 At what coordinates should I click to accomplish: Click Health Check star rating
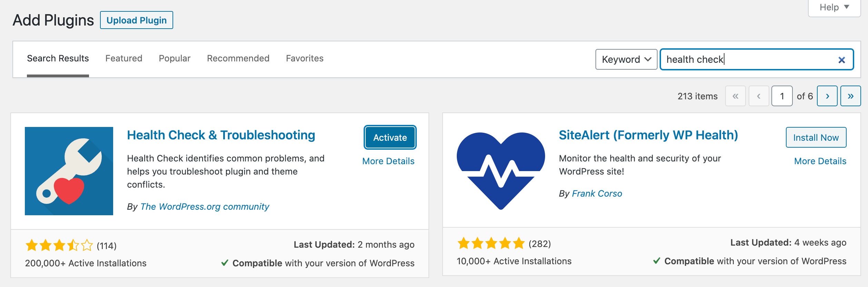click(59, 246)
